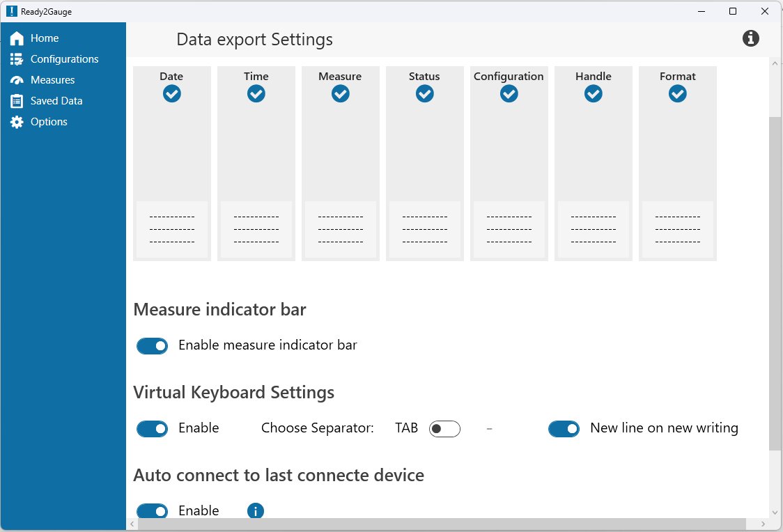This screenshot has width=783, height=532.
Task: Uncheck the Date export column
Action: point(171,93)
